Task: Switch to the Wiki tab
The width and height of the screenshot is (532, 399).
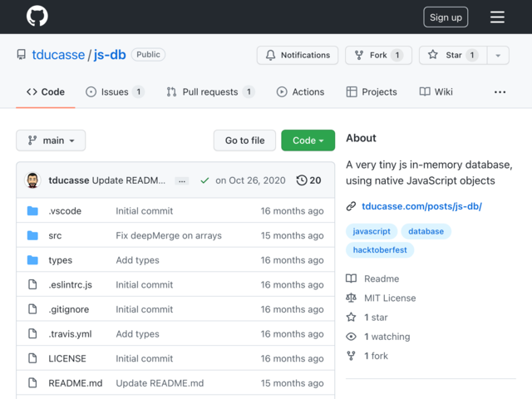Action: 436,92
